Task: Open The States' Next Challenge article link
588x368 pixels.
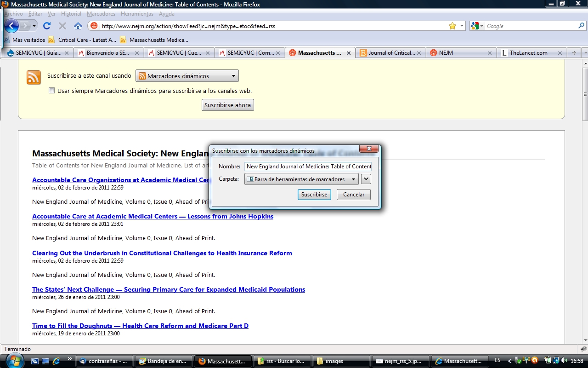Action: tap(169, 289)
